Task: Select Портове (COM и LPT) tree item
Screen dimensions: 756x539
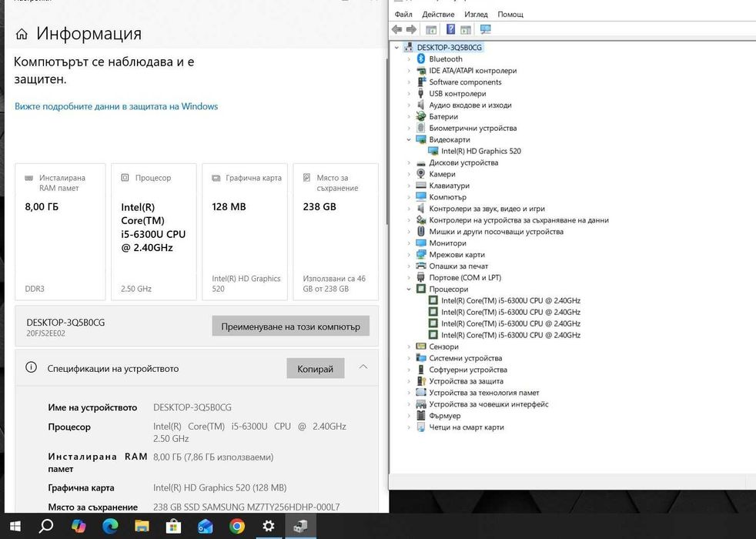Action: click(x=465, y=278)
